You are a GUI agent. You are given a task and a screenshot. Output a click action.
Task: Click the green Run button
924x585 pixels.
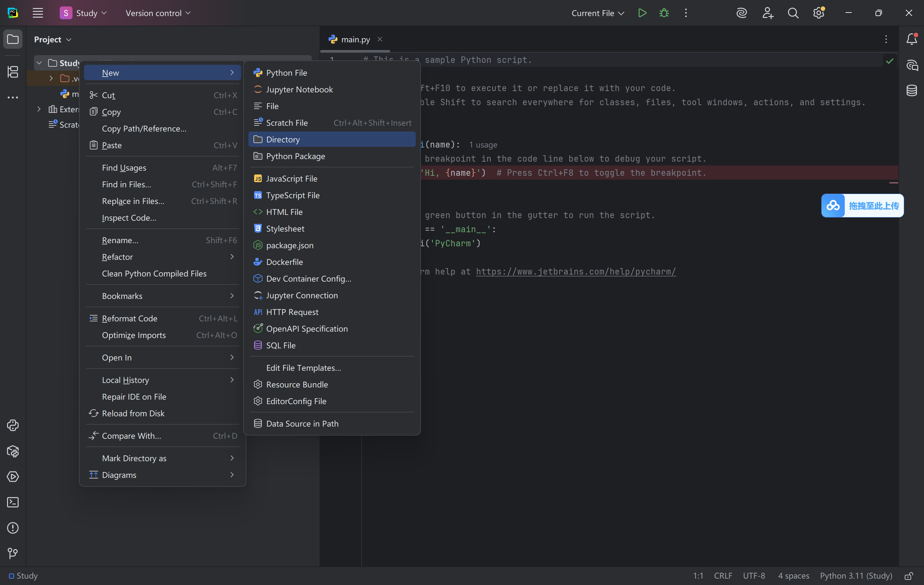[642, 13]
